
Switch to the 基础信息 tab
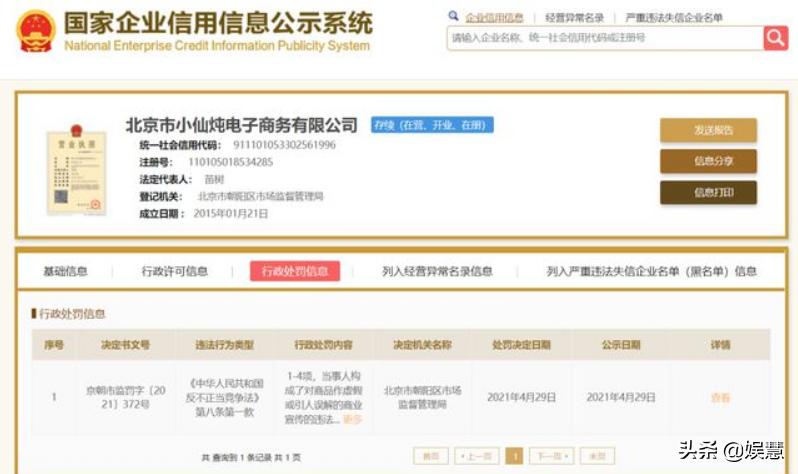tap(65, 271)
